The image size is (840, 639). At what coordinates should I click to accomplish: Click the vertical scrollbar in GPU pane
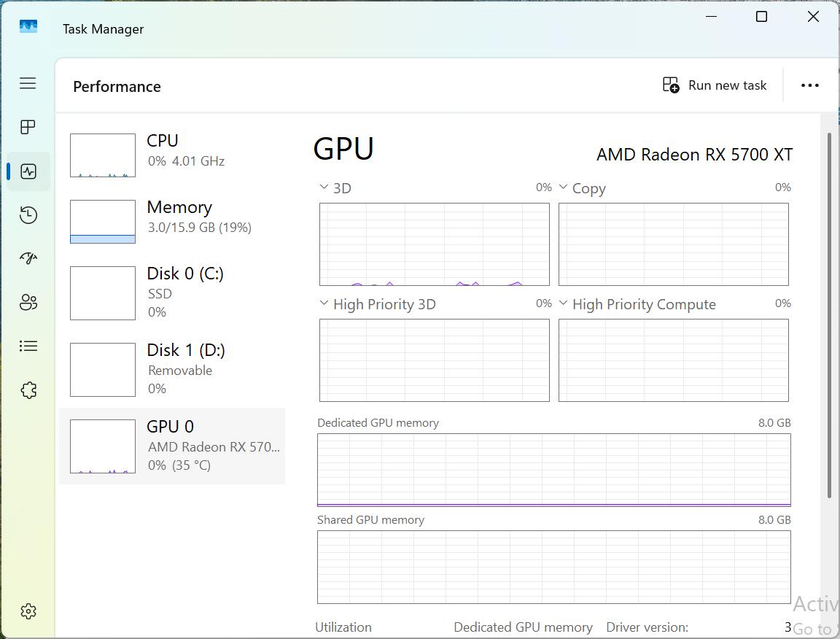[829, 315]
